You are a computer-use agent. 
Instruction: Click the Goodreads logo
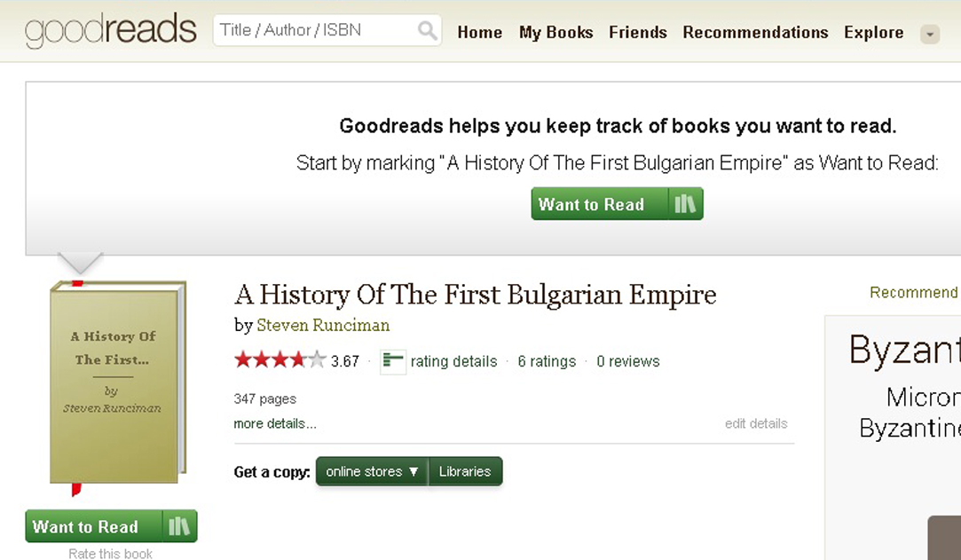(x=111, y=31)
